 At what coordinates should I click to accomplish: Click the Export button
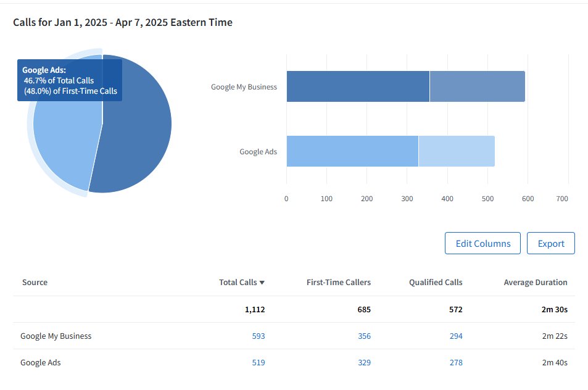tap(551, 243)
